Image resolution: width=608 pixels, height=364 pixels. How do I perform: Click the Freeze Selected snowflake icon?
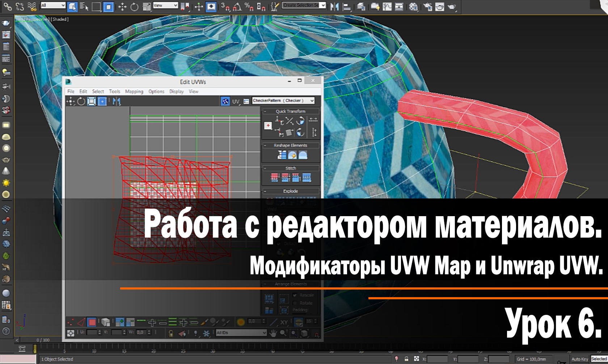click(206, 333)
